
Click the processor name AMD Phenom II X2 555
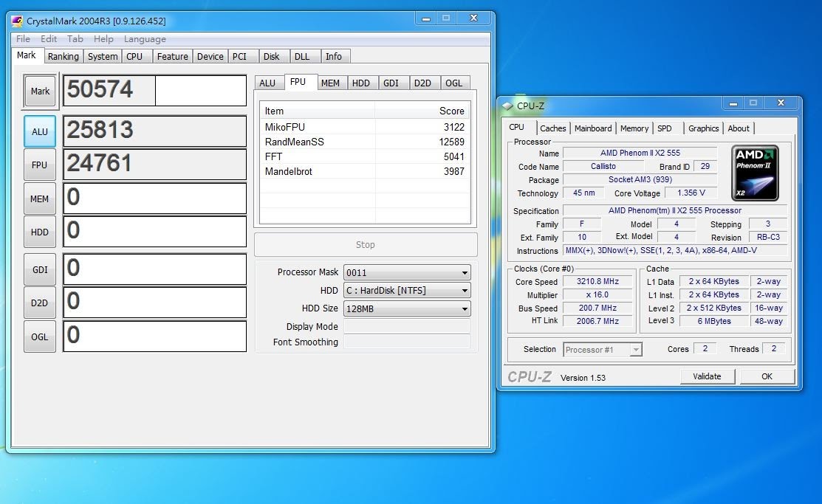pyautogui.click(x=640, y=153)
